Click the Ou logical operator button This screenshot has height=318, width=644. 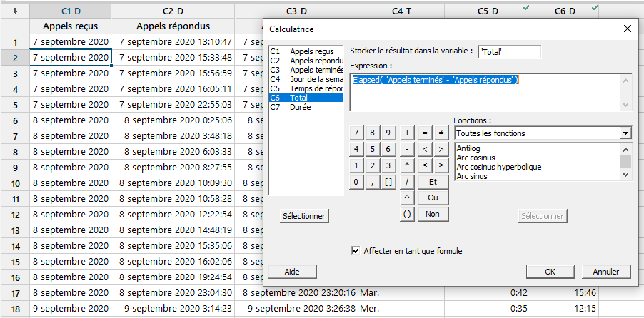(x=433, y=198)
